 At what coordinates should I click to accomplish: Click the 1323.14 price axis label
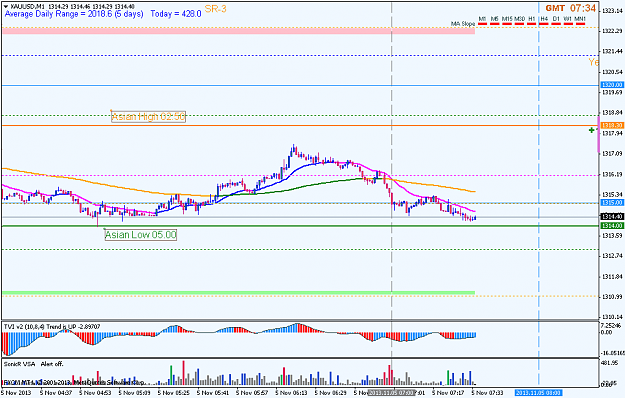[x=612, y=11]
